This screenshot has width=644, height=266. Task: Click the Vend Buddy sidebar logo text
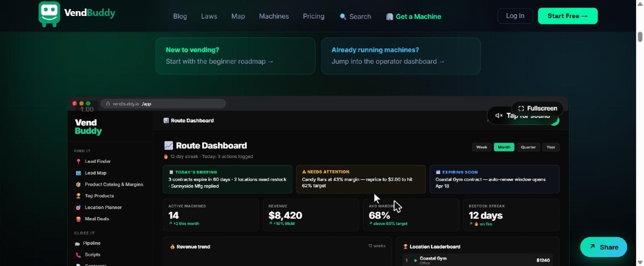coord(88,127)
